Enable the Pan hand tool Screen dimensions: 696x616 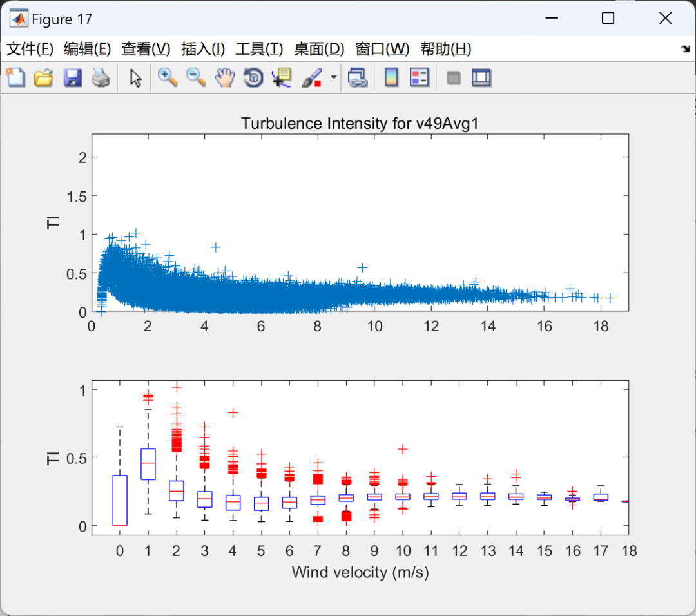225,78
